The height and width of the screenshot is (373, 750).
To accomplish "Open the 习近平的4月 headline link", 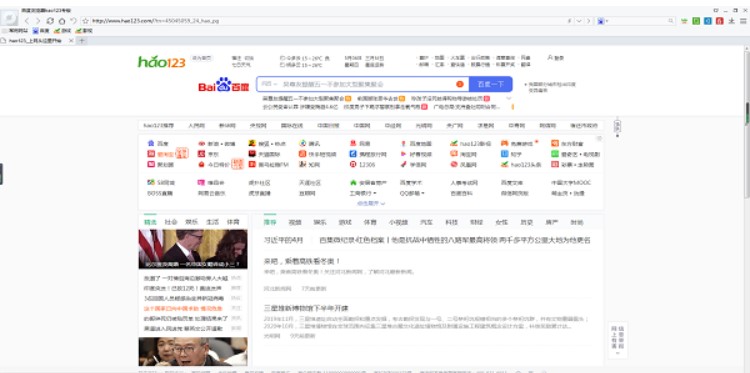I will coord(284,240).
